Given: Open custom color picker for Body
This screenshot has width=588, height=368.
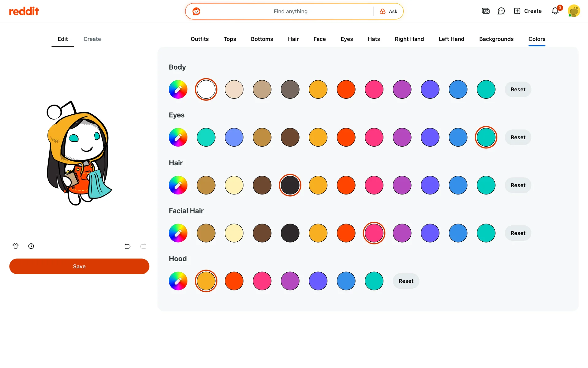Looking at the screenshot, I should tap(178, 89).
